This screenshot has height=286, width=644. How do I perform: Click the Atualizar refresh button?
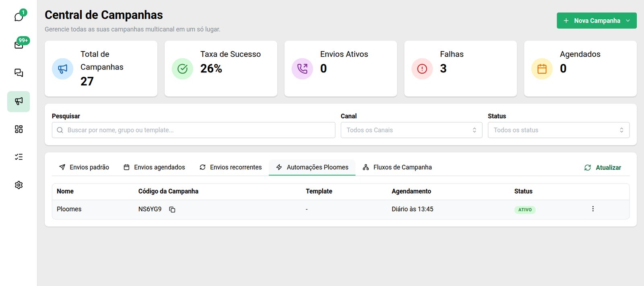click(x=603, y=168)
